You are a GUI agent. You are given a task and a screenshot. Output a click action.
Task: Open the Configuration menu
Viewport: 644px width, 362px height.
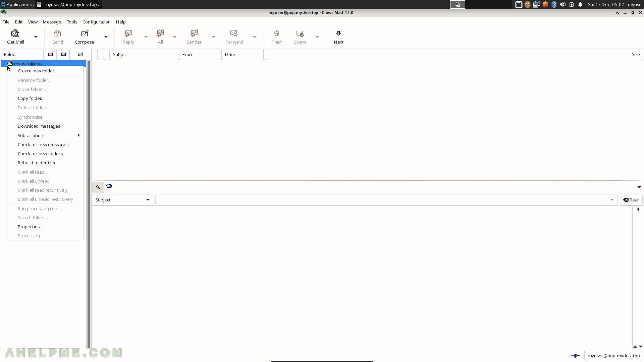coord(97,22)
